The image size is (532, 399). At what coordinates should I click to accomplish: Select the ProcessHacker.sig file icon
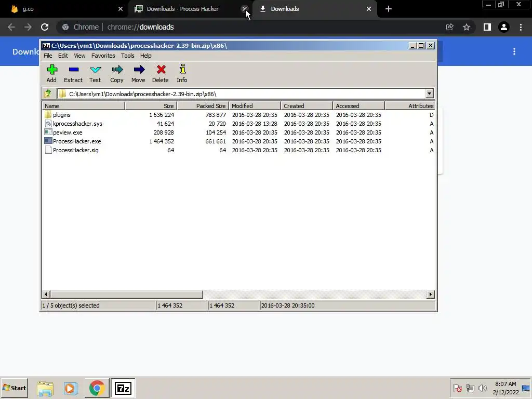[x=48, y=150]
